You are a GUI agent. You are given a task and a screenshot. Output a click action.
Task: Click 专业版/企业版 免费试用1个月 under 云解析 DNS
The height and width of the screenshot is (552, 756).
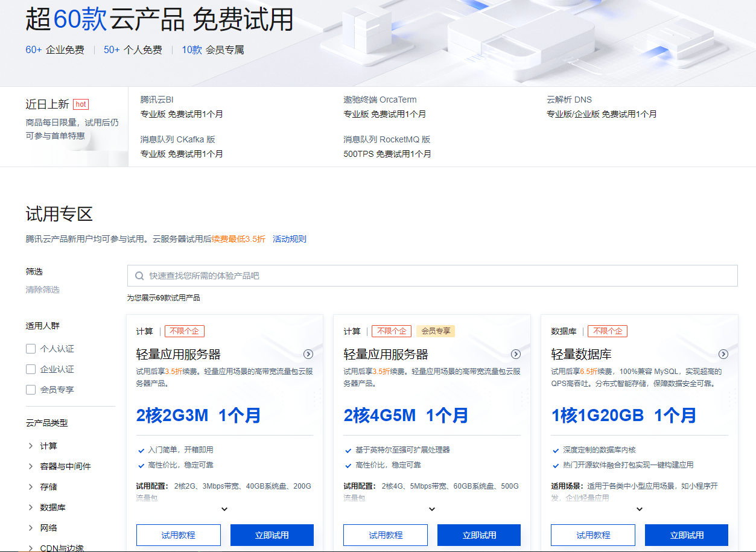(602, 114)
